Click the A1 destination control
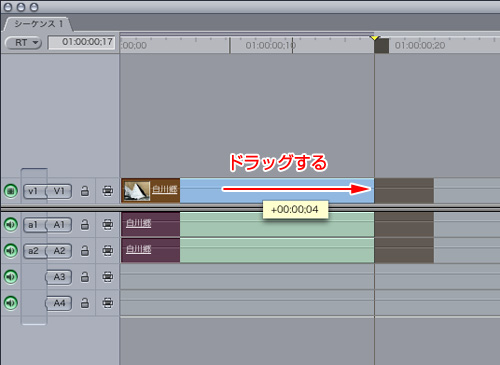Image resolution: width=500 pixels, height=365 pixels. tap(59, 225)
